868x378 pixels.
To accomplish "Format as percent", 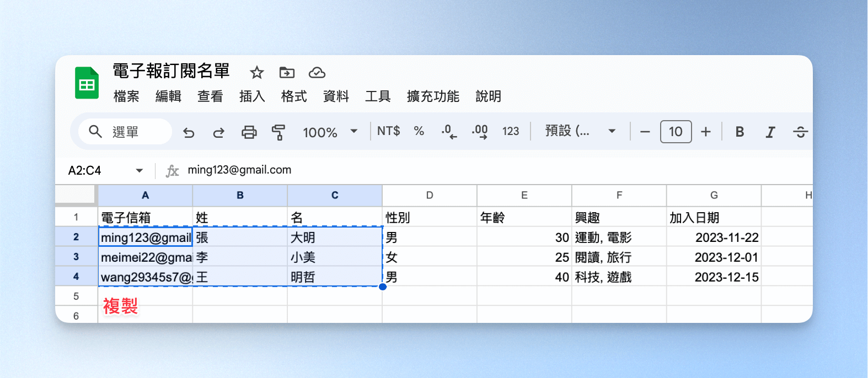I will [419, 131].
